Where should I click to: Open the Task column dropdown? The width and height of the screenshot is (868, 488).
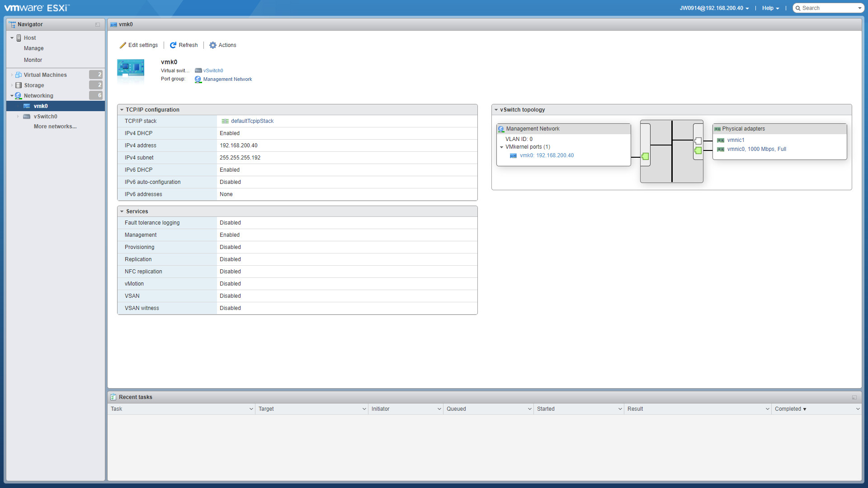coord(251,409)
